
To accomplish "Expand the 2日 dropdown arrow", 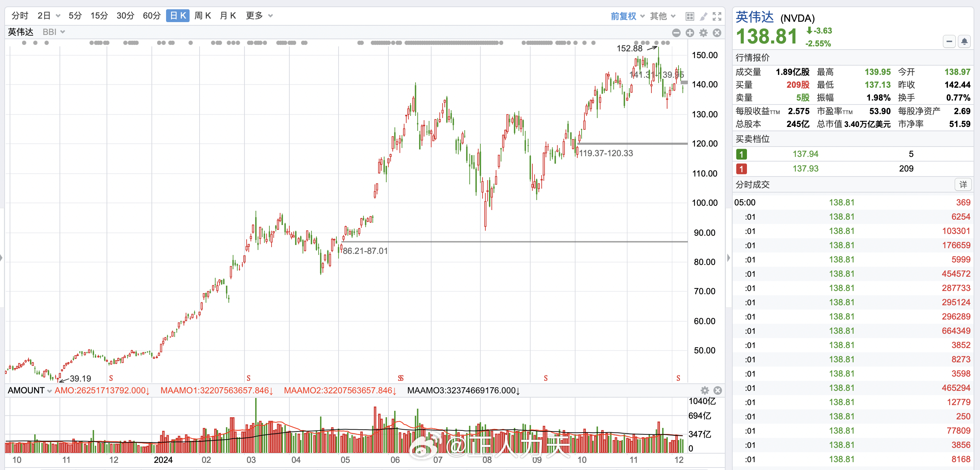I will [x=58, y=16].
